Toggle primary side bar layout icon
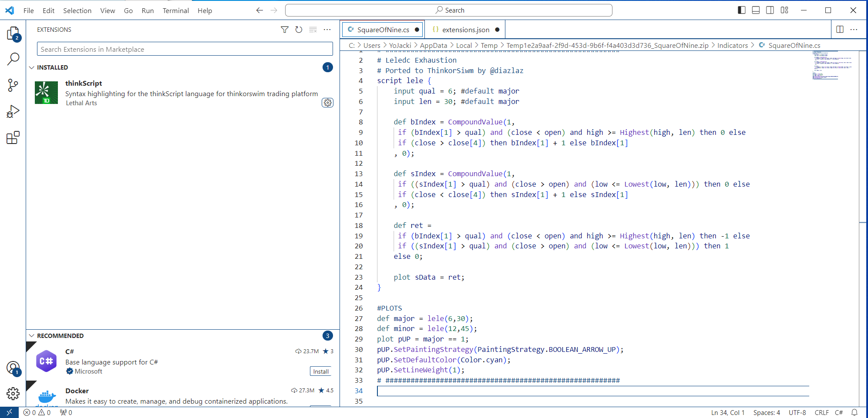Screen dimensions: 868x418 742,10
